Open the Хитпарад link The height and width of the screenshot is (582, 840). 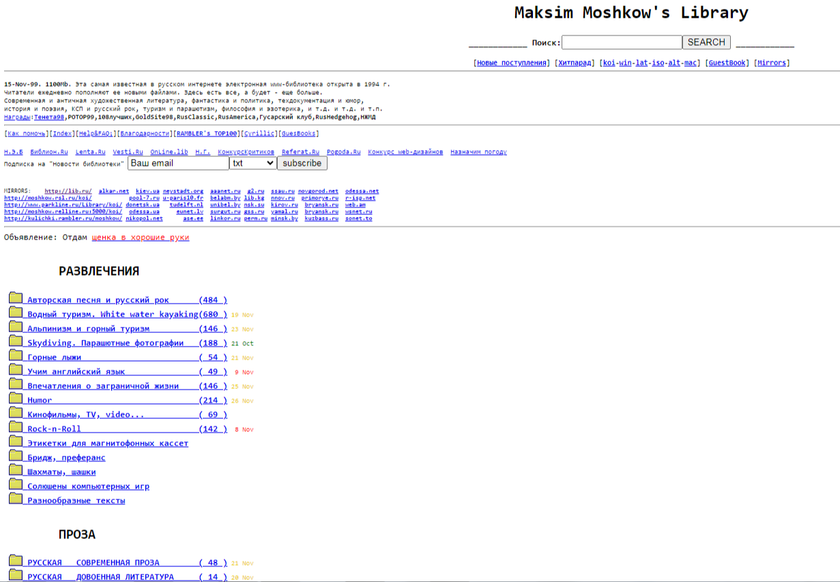click(x=574, y=63)
